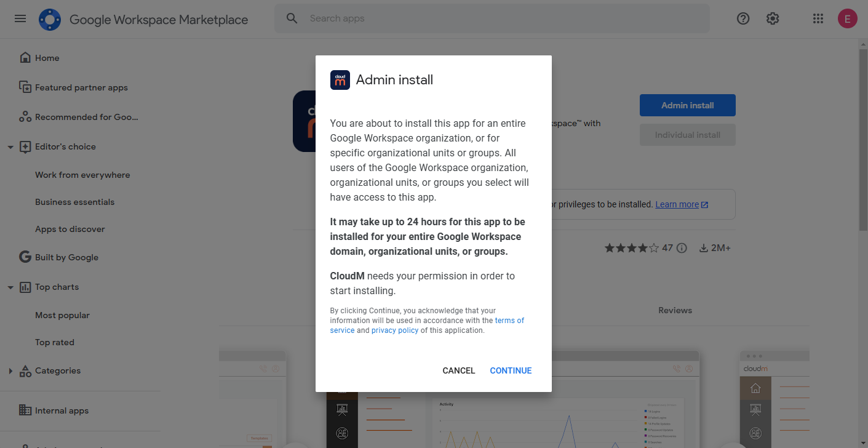The height and width of the screenshot is (448, 868).
Task: Open the Learn more link
Action: click(677, 204)
